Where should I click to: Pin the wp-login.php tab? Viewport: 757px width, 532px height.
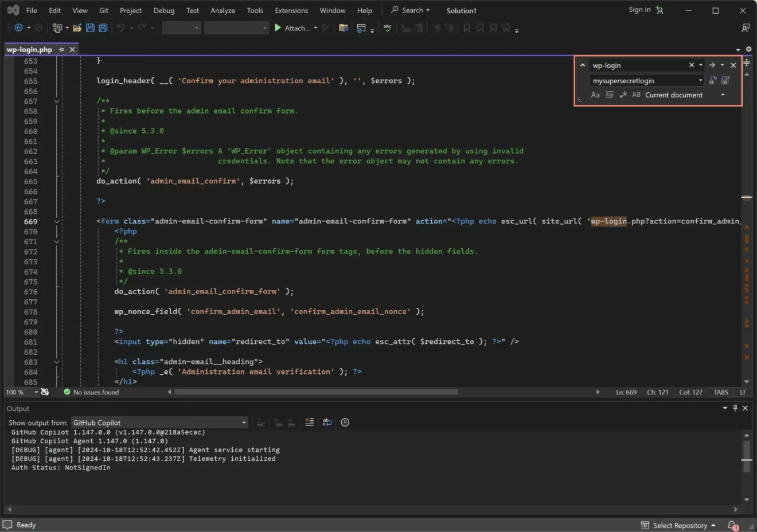[x=61, y=49]
